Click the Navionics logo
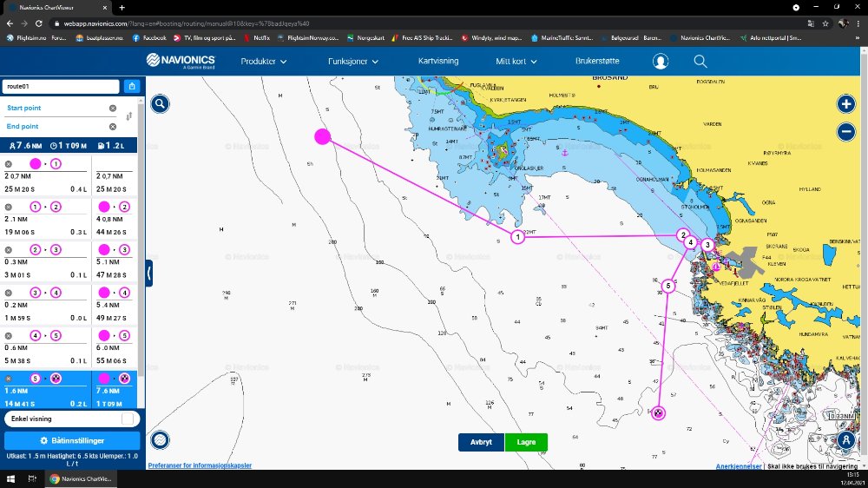 181,61
